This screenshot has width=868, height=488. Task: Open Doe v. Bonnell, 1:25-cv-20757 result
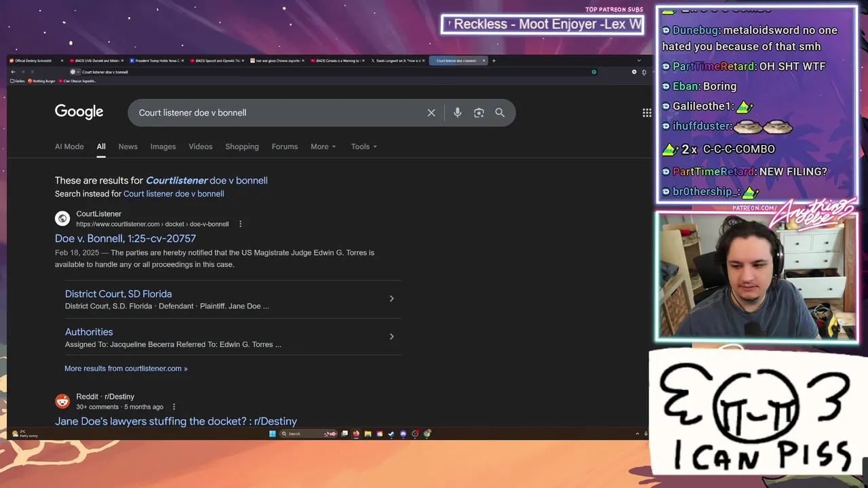[125, 239]
